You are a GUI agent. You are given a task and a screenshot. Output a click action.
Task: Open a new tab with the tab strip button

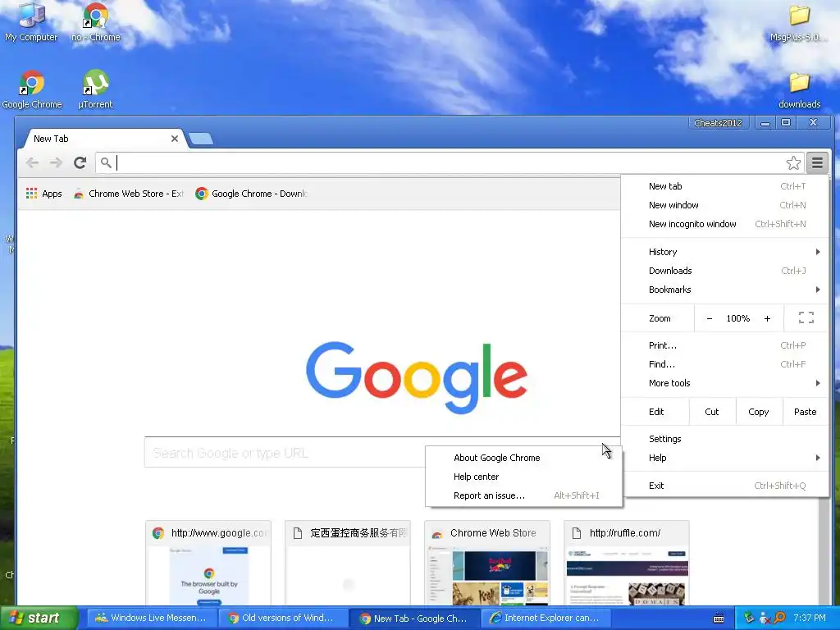pyautogui.click(x=202, y=139)
